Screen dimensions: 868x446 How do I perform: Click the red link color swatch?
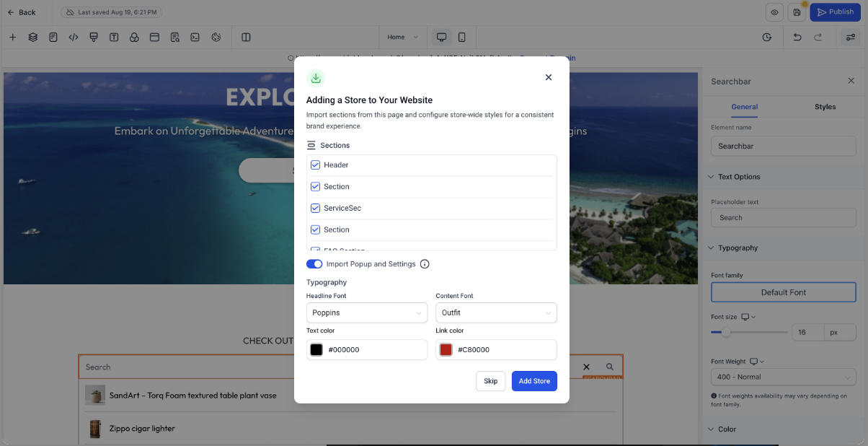(x=446, y=350)
